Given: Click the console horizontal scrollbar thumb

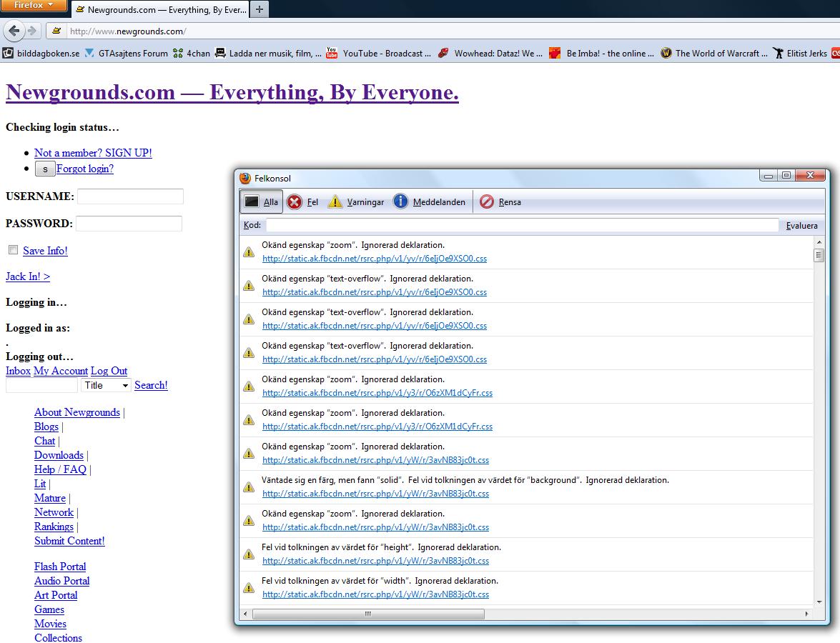Looking at the screenshot, I should tap(368, 614).
